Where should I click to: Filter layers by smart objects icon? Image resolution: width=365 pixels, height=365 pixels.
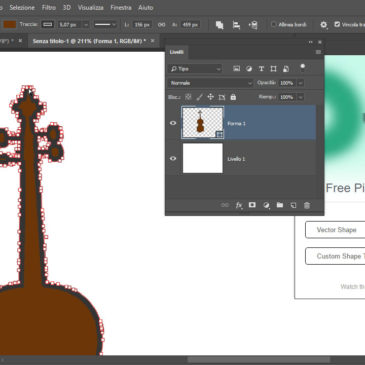[x=286, y=69]
